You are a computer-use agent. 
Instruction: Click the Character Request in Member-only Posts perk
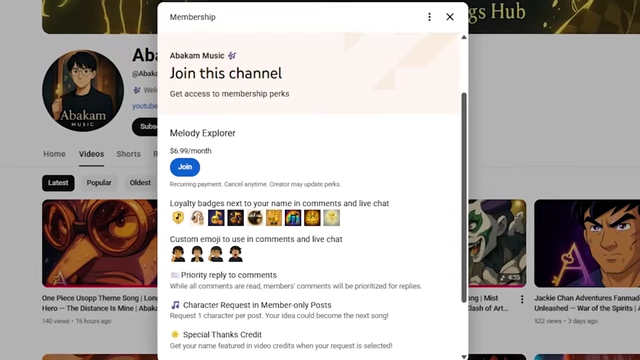(257, 305)
